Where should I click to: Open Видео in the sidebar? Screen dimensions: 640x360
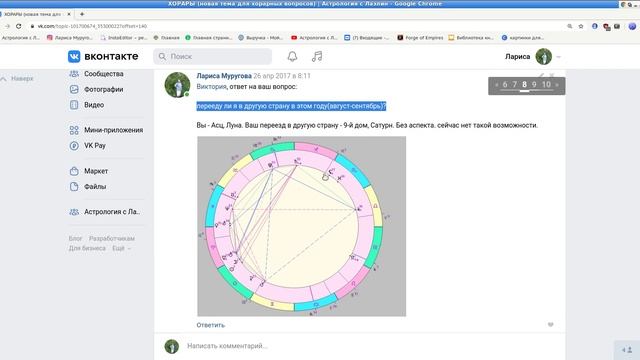click(94, 105)
